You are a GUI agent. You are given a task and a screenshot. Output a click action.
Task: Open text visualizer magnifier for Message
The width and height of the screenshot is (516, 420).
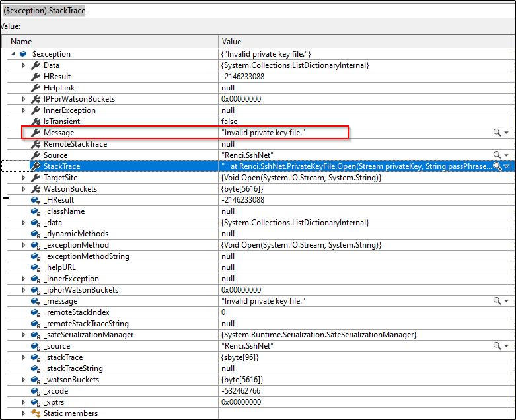point(497,133)
